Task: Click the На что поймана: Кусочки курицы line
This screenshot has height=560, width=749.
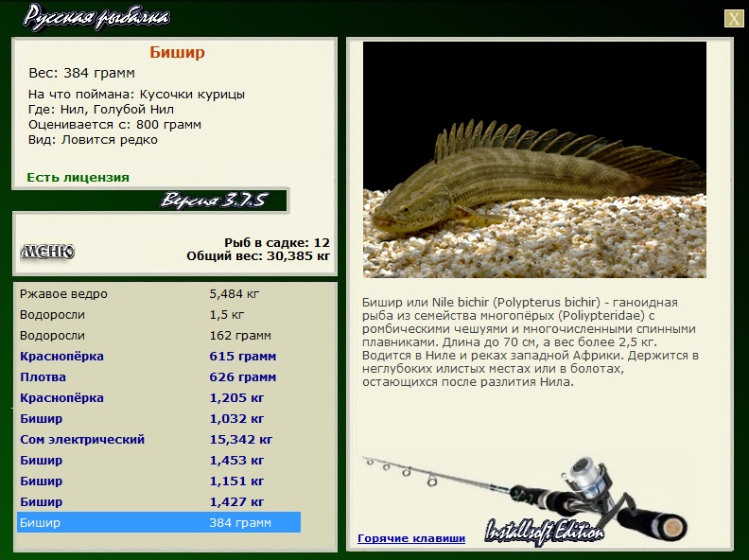Action: tap(136, 95)
